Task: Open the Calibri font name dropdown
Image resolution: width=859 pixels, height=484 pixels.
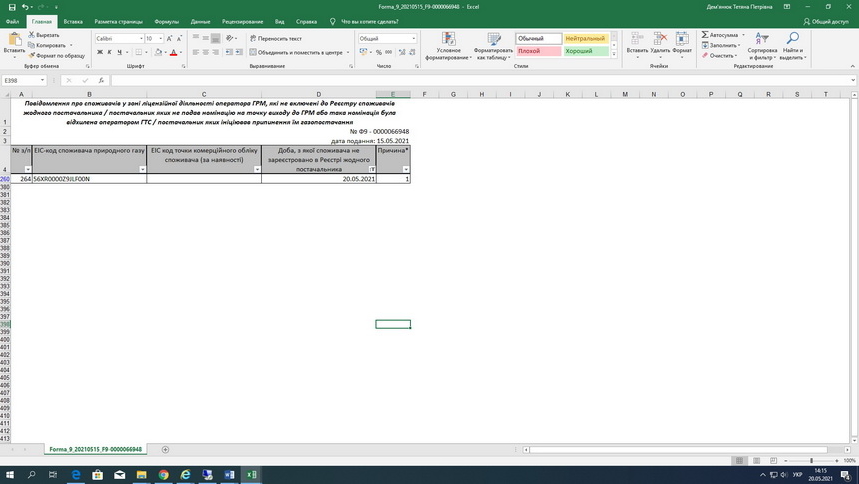Action: 139,38
